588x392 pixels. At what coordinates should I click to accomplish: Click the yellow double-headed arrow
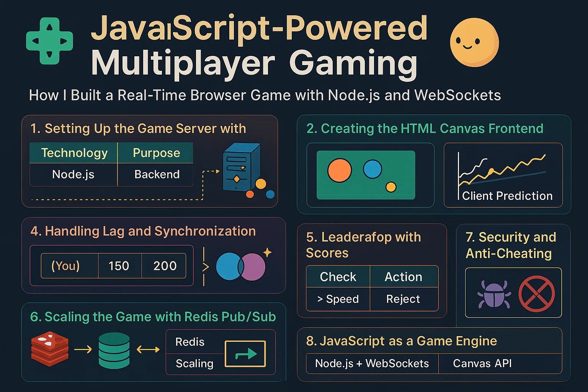148,349
